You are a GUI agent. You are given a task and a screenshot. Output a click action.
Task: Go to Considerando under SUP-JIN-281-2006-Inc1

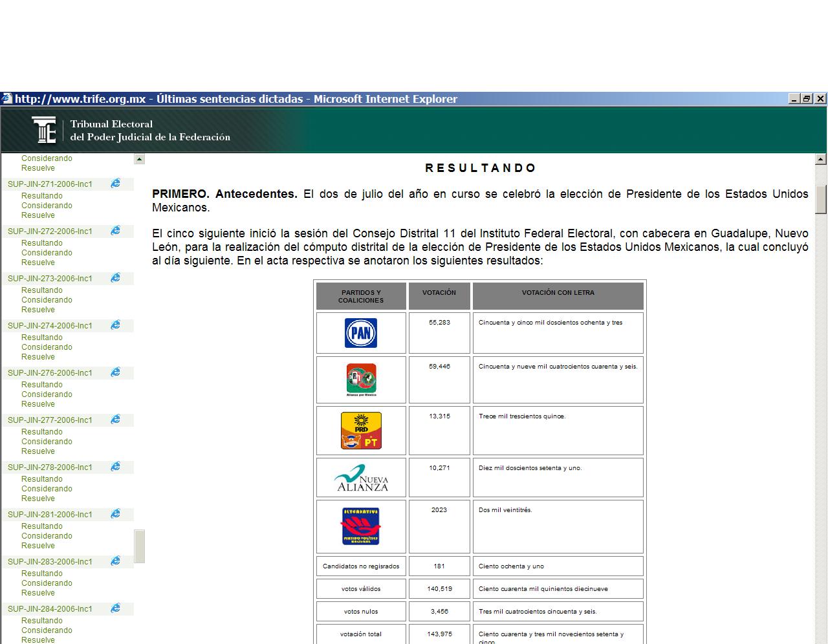[47, 536]
